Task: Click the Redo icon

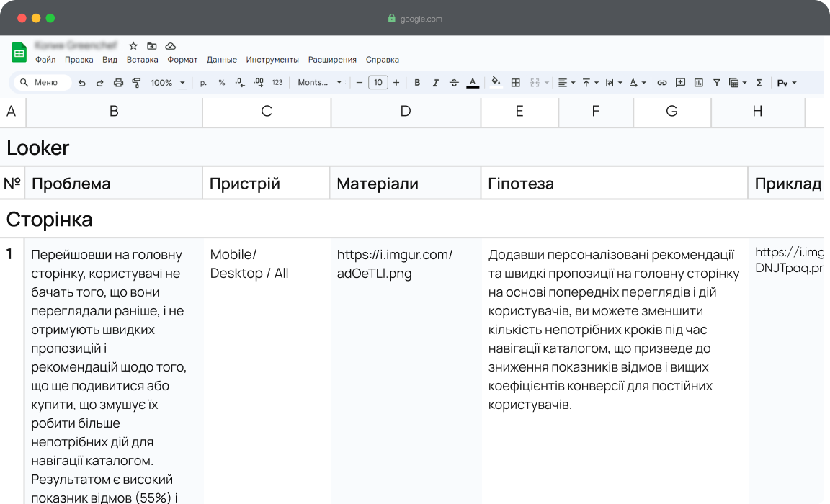Action: pyautogui.click(x=99, y=83)
